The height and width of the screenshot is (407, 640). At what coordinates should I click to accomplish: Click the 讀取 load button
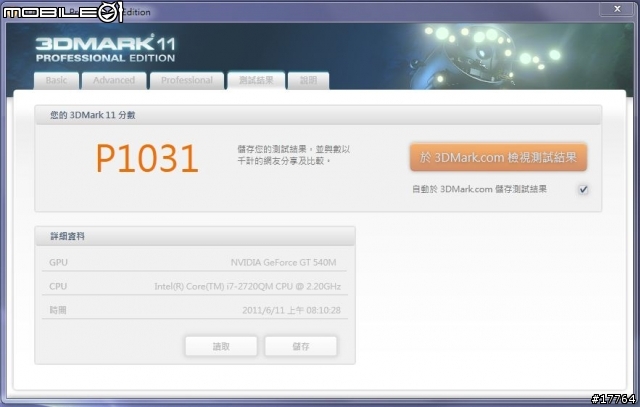point(221,347)
